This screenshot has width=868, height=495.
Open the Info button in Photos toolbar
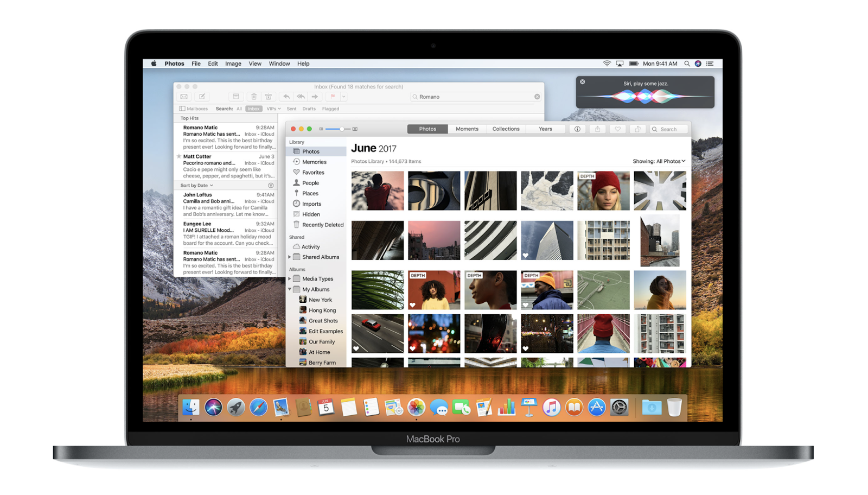click(577, 129)
